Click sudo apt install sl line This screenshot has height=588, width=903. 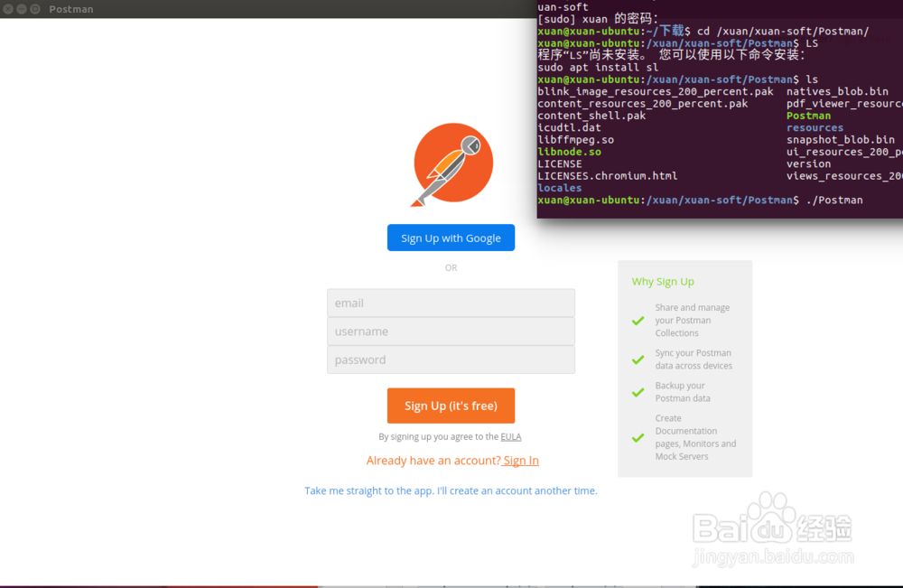[598, 68]
